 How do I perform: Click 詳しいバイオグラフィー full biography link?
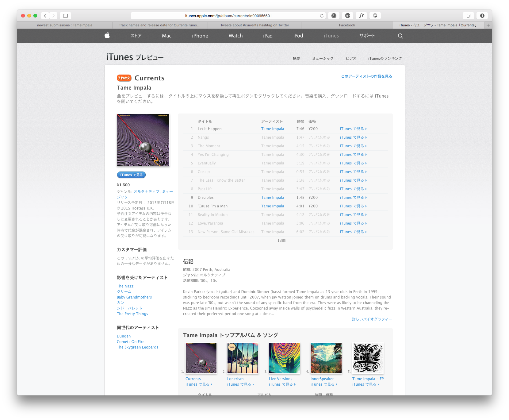[x=372, y=319]
